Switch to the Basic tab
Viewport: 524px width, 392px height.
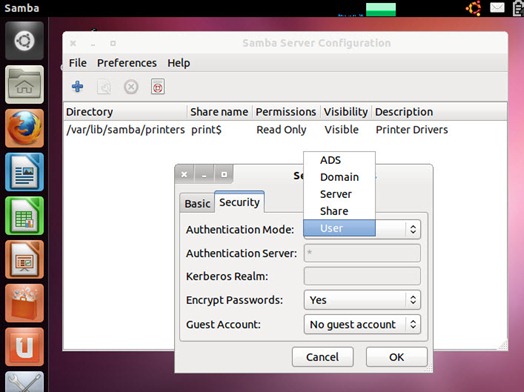[197, 204]
